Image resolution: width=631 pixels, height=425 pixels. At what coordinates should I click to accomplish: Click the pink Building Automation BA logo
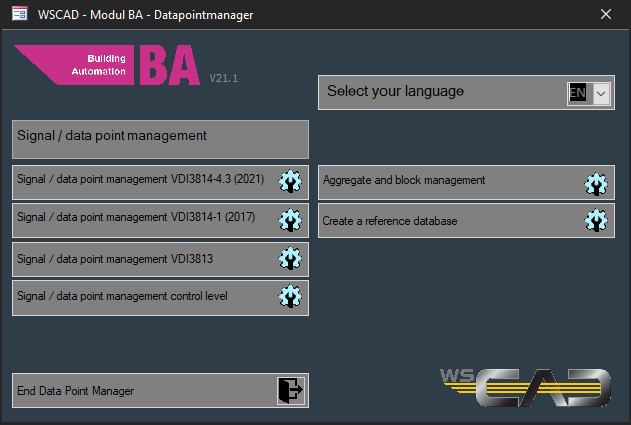pyautogui.click(x=105, y=67)
